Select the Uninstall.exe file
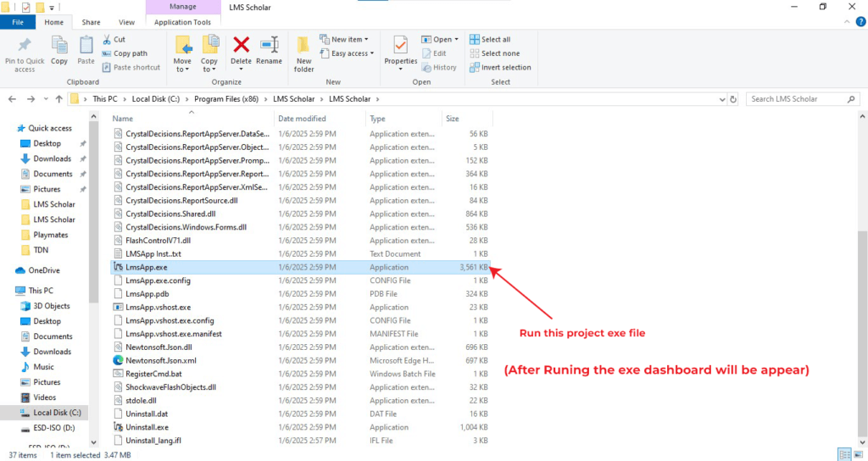 coord(301,427)
